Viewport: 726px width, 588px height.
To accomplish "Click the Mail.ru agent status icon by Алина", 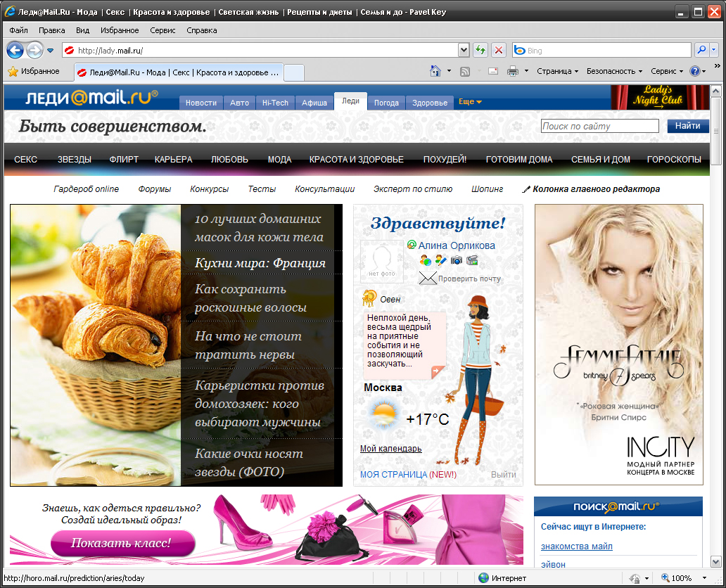I will [412, 245].
